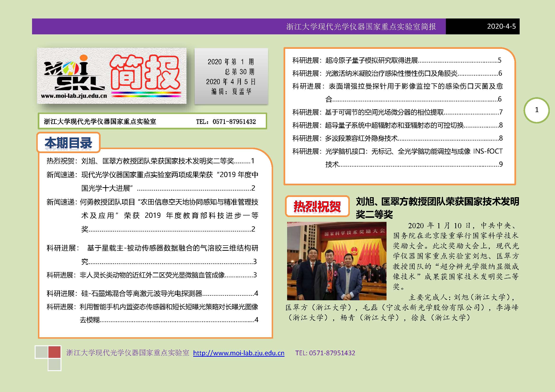Click 浙江大学现代光学仪器国家重点实验室 in green box
The width and height of the screenshot is (555, 392).
point(100,121)
